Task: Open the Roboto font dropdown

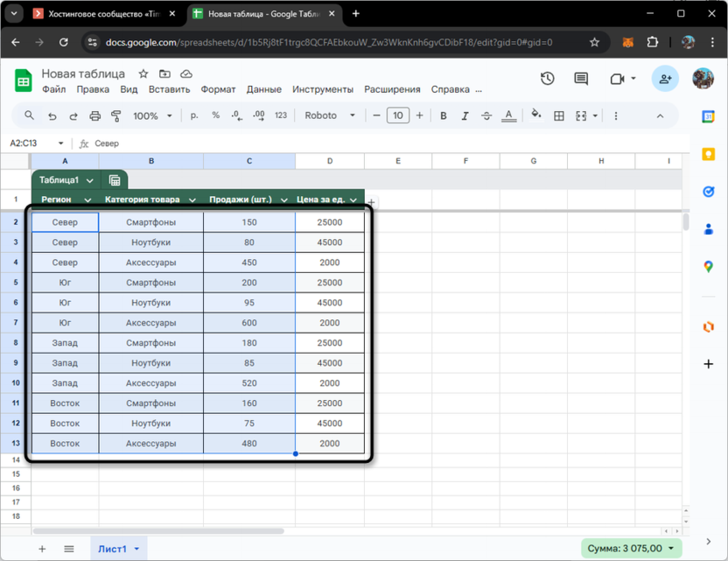Action: [330, 116]
